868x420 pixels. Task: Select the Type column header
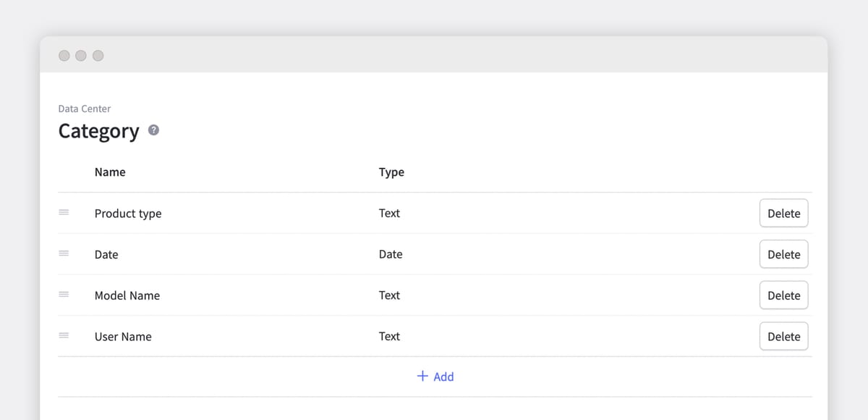pos(391,172)
